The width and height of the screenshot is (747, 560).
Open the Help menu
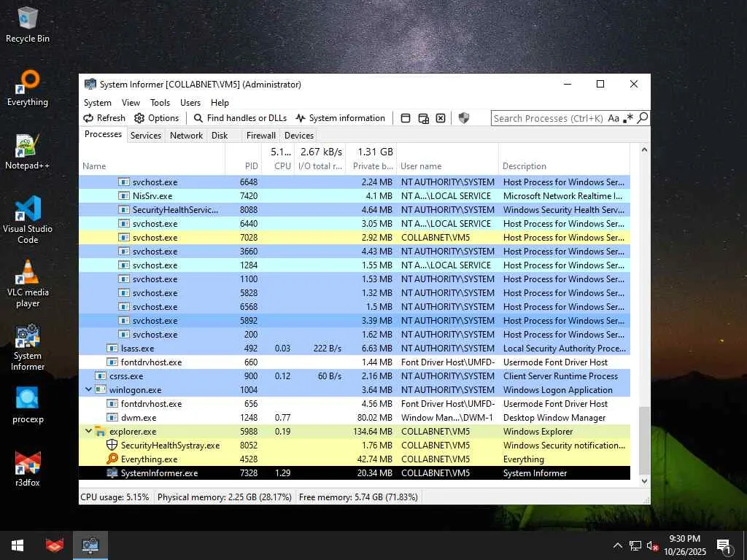(x=220, y=102)
